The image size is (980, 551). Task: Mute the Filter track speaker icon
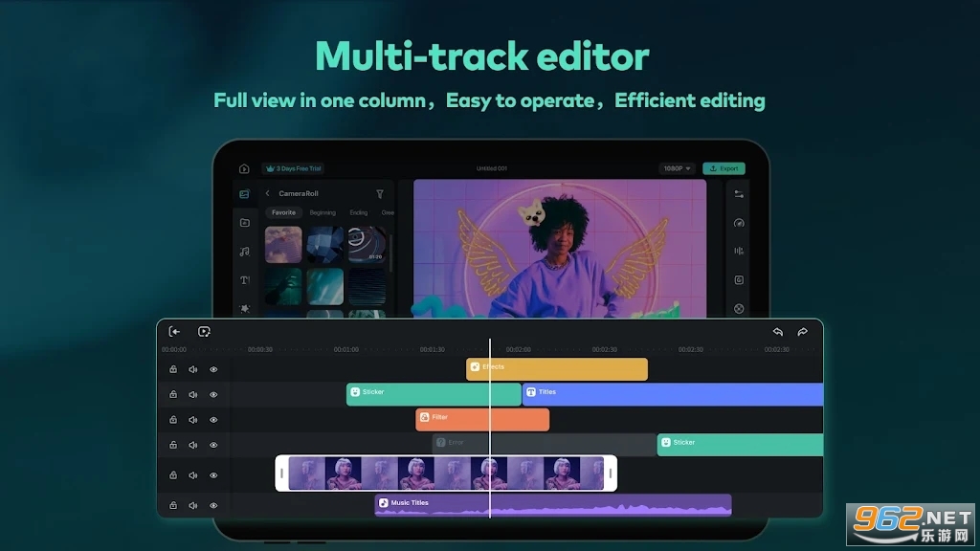(x=193, y=420)
